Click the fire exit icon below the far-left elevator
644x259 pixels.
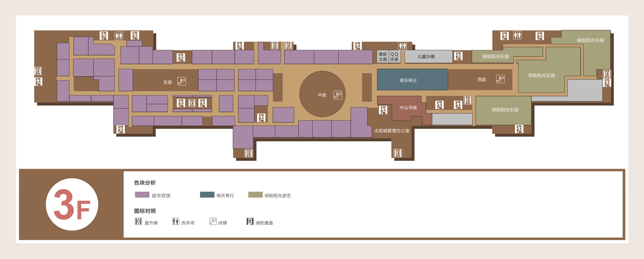pos(38,82)
